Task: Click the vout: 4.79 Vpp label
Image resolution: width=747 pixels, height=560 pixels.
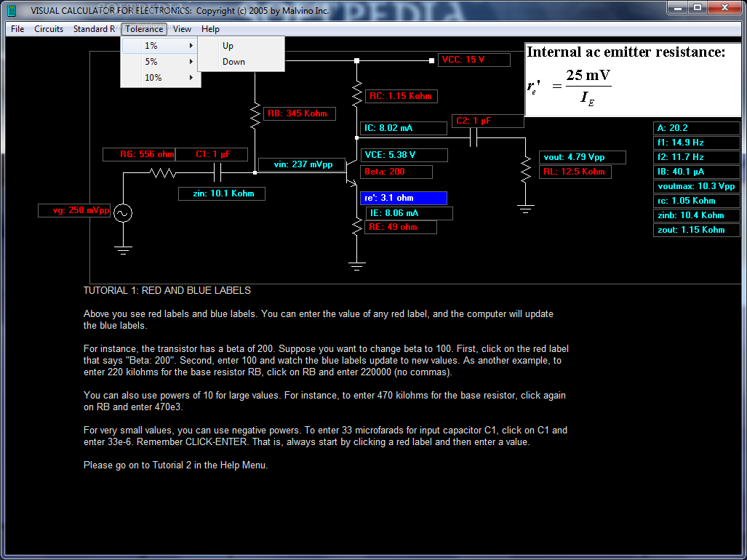Action: pos(583,157)
